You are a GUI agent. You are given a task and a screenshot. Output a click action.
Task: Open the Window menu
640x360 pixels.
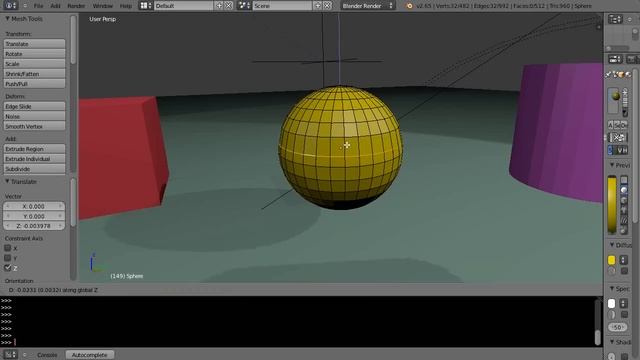point(102,6)
